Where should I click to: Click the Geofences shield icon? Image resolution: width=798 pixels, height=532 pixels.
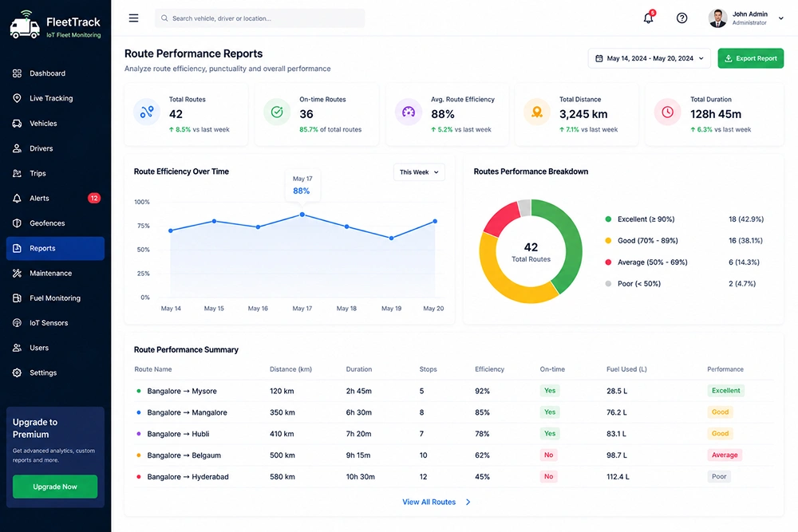point(17,223)
